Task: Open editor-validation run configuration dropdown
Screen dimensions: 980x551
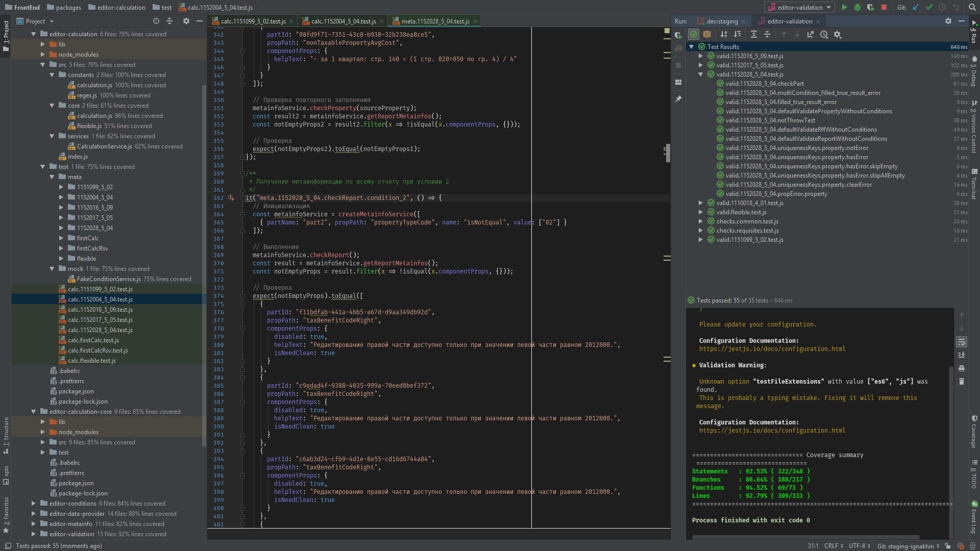Action: click(x=800, y=7)
